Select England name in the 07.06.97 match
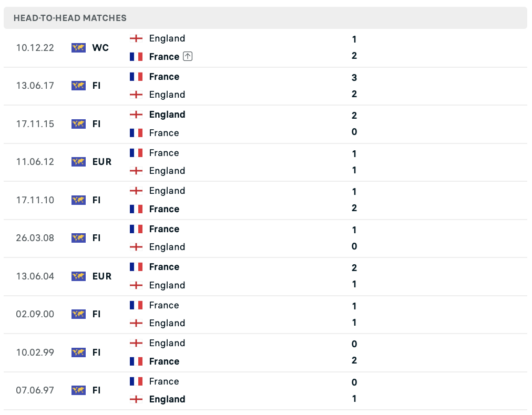 click(x=167, y=399)
